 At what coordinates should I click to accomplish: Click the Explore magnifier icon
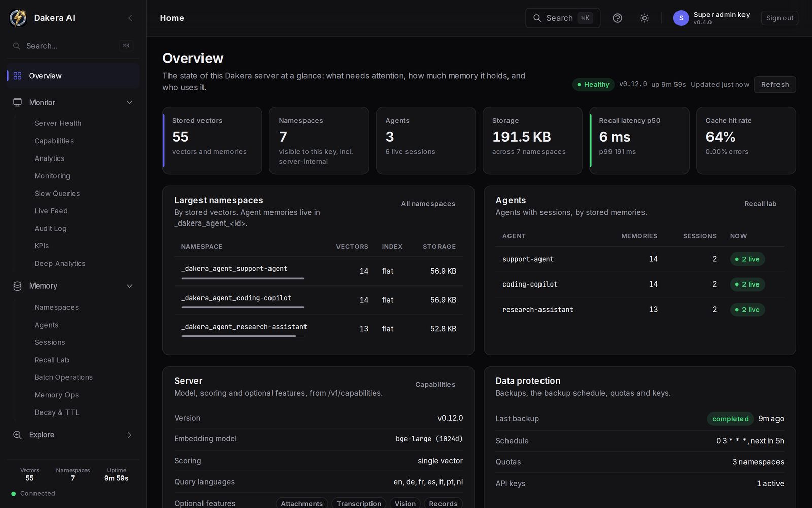pyautogui.click(x=18, y=435)
